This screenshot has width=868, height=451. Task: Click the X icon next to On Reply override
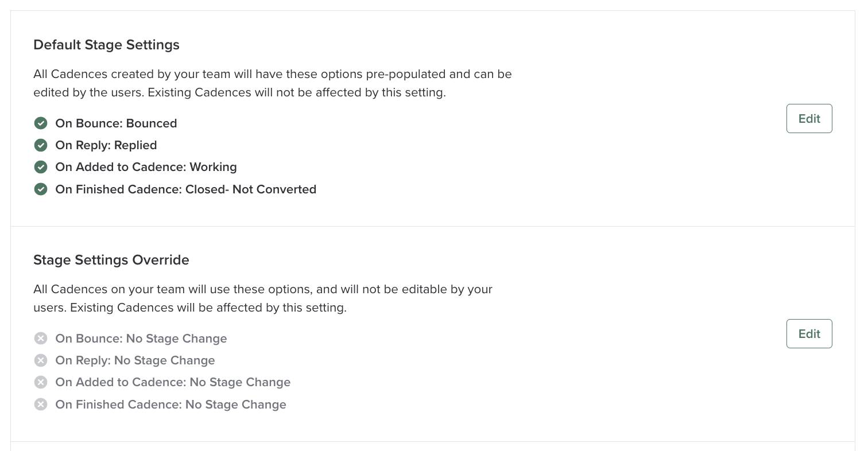(x=41, y=360)
